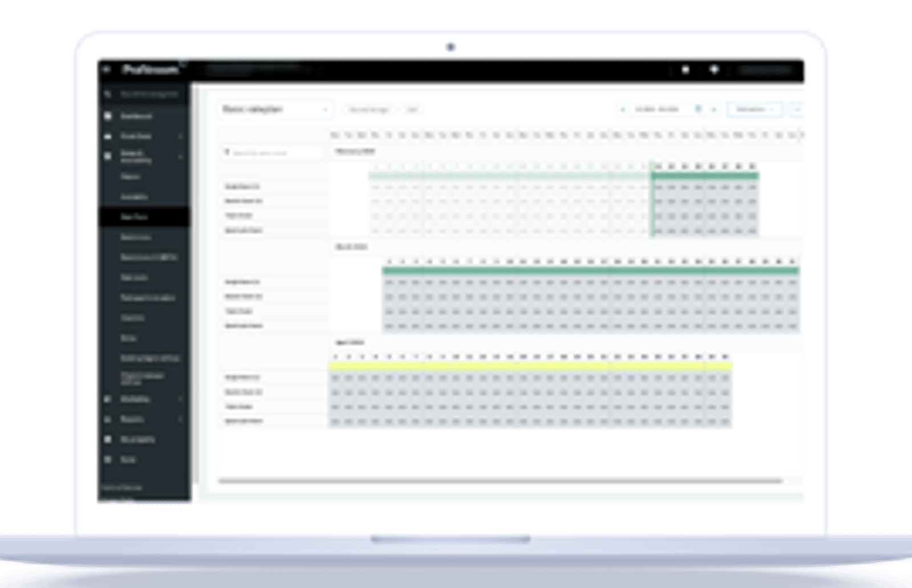912x588 pixels.
Task: Click the April month heading
Action: [349, 342]
